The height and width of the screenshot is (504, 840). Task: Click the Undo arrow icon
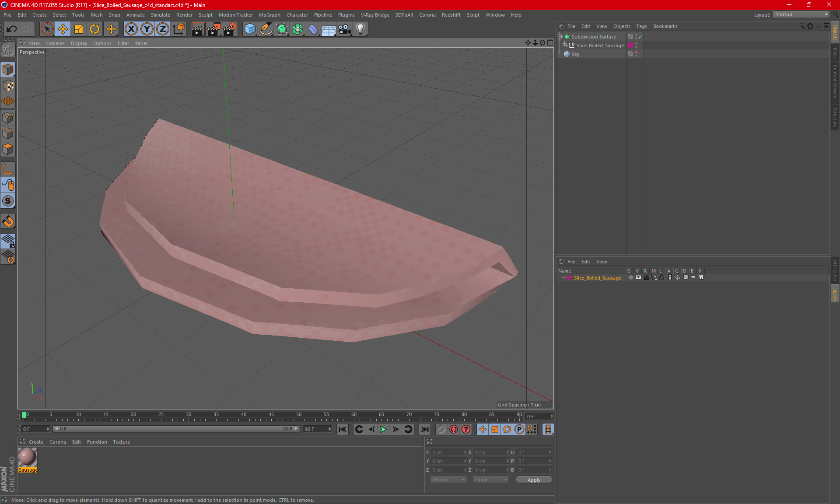click(x=12, y=29)
